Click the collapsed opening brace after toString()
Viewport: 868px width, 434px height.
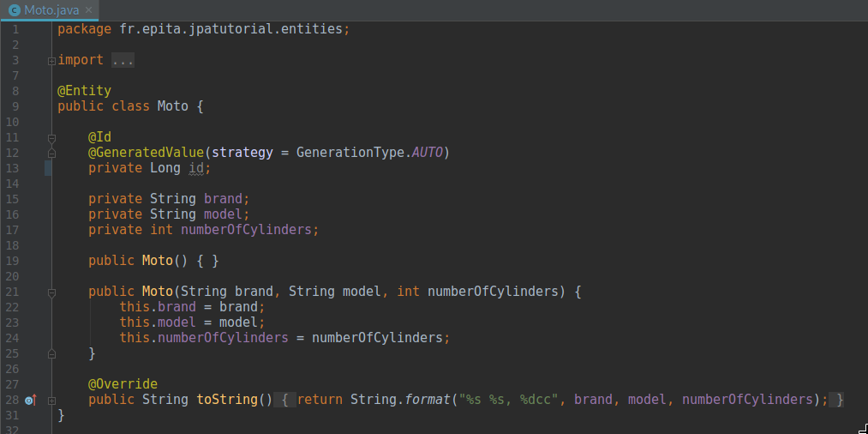287,400
